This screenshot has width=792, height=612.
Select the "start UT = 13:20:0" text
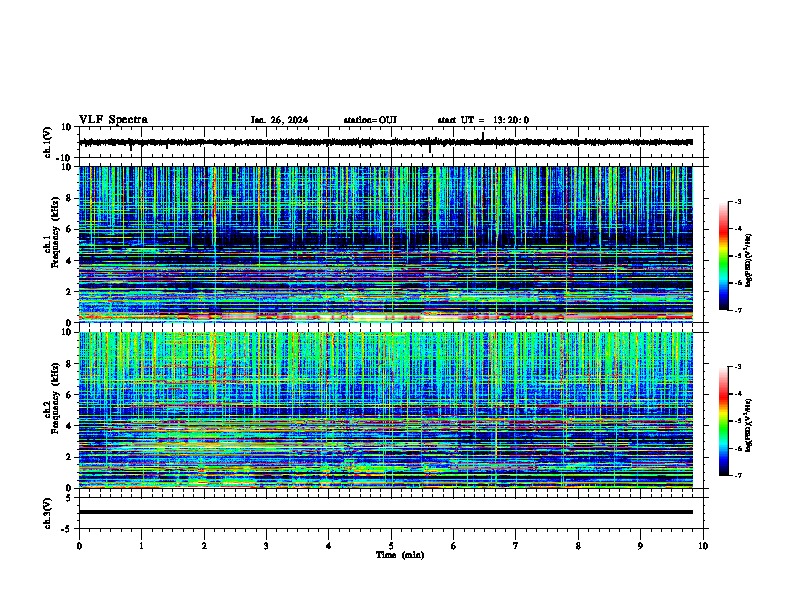(x=483, y=120)
